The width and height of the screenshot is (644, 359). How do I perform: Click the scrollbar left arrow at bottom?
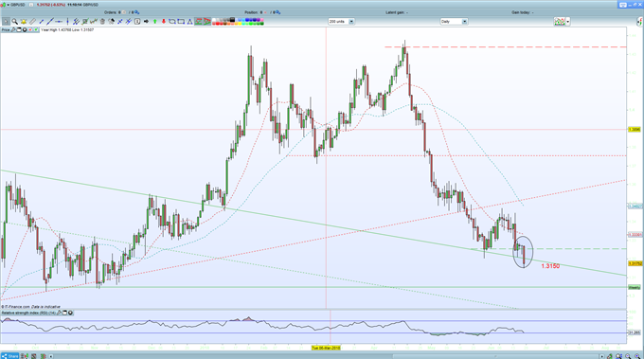pos(51,356)
